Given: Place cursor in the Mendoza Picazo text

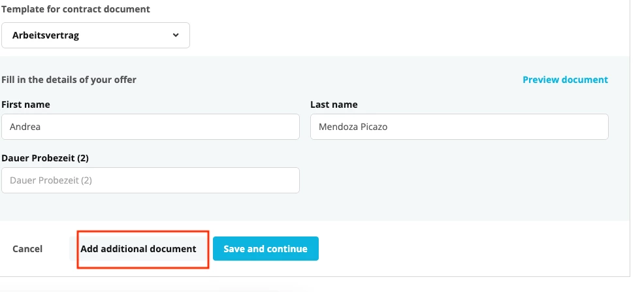Looking at the screenshot, I should (x=353, y=127).
